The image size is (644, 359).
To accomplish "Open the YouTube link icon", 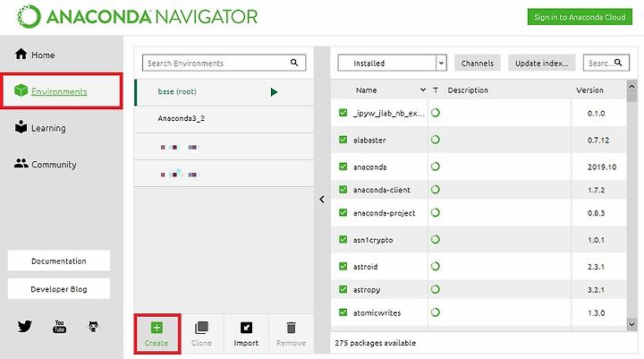I will tap(60, 327).
